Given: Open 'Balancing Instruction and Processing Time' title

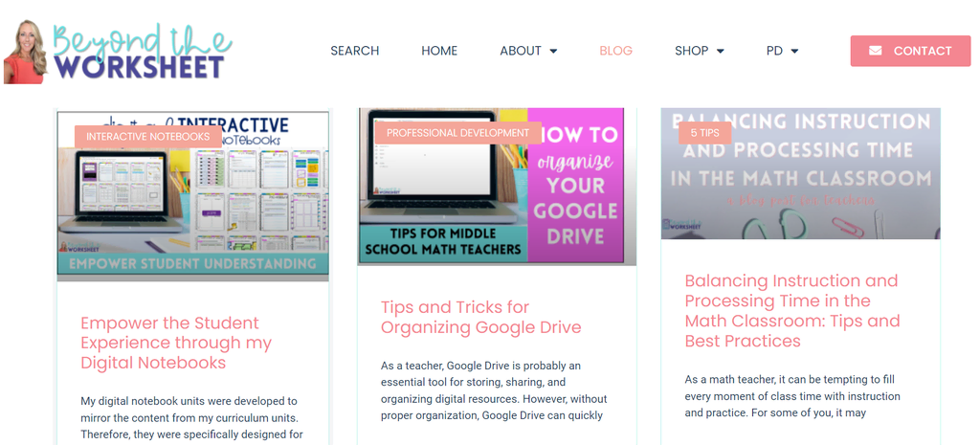Looking at the screenshot, I should point(791,310).
